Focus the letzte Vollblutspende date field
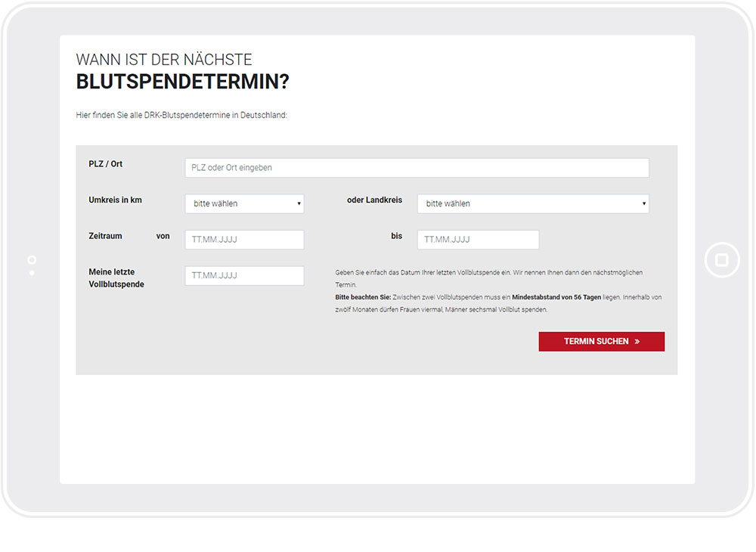This screenshot has width=756, height=552. click(244, 275)
